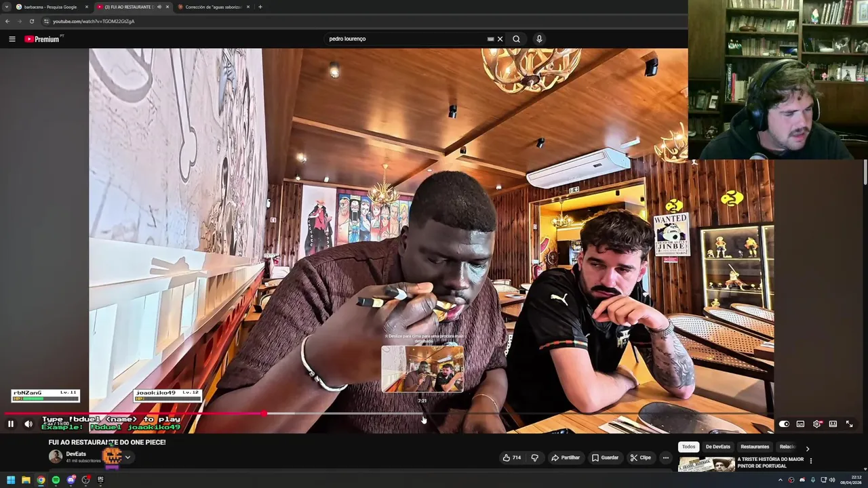Run search with magnifier button
The width and height of the screenshot is (868, 488).
[x=516, y=39]
